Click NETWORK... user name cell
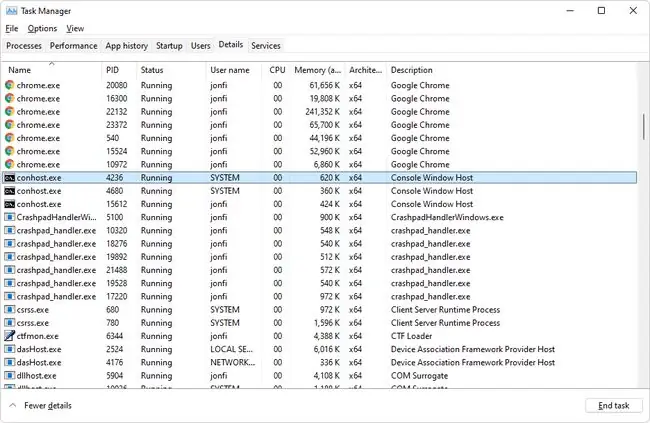The width and height of the screenshot is (650, 423). click(233, 362)
